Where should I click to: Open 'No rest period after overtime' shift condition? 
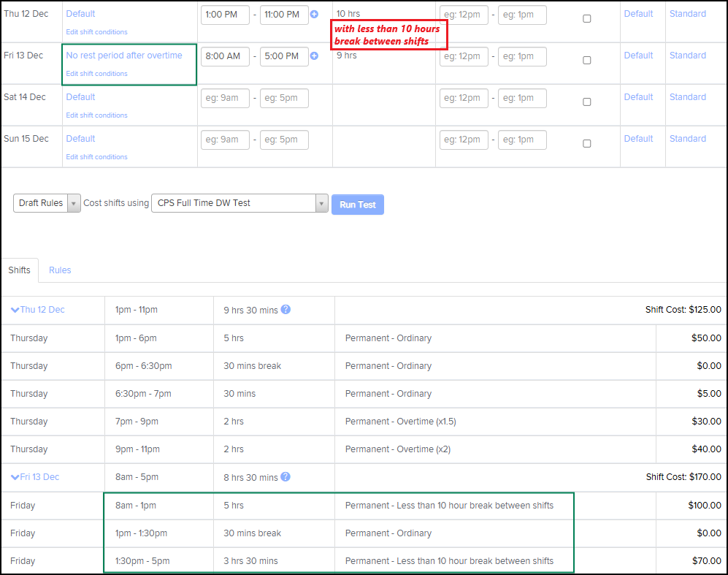click(x=124, y=56)
